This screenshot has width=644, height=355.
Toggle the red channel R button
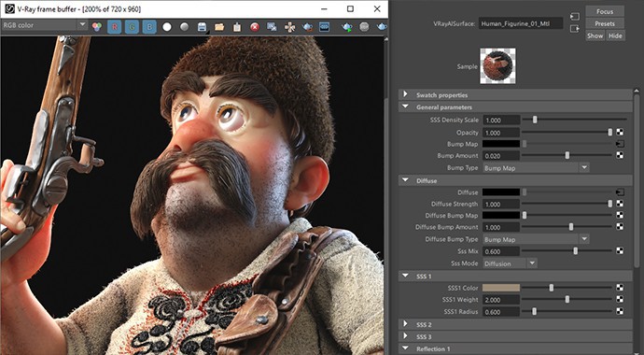point(115,27)
